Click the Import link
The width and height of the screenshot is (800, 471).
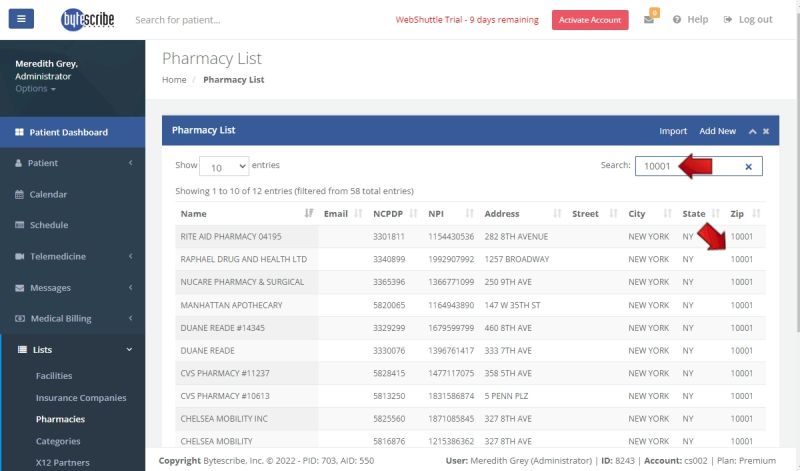[x=673, y=131]
